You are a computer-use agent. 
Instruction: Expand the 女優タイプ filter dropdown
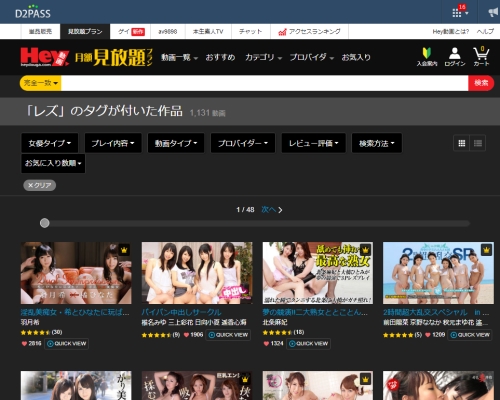pos(50,143)
